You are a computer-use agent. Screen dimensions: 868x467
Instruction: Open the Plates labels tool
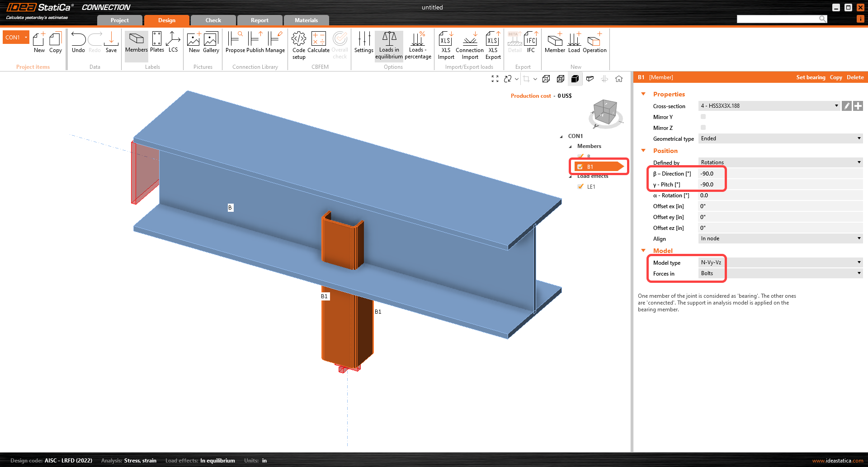(157, 43)
